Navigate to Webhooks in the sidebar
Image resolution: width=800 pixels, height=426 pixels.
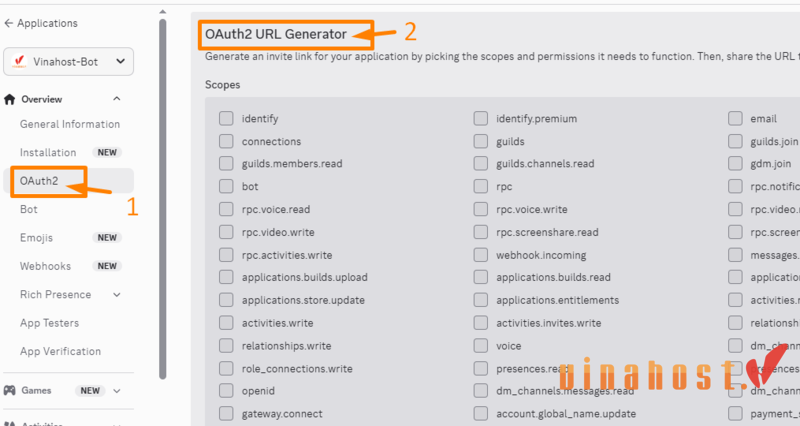click(45, 266)
